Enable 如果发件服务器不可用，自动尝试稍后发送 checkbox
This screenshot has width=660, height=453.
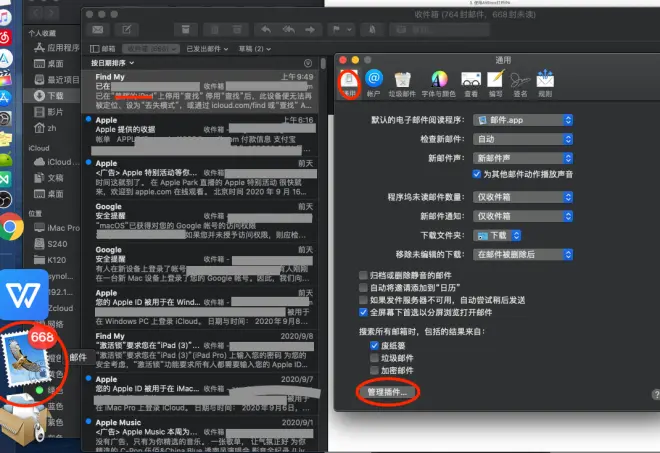pos(363,300)
